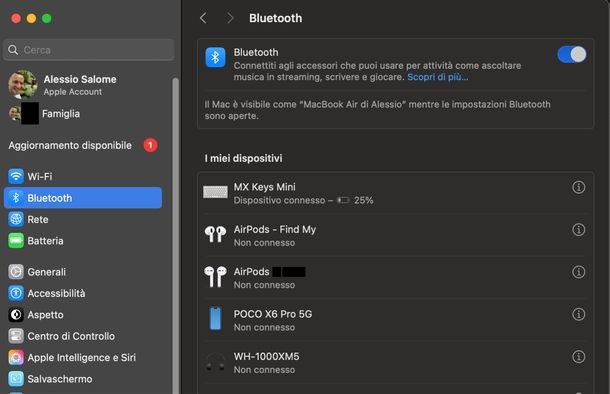The width and height of the screenshot is (610, 394).
Task: Click the Centro di Controllo icon
Action: [x=16, y=336]
